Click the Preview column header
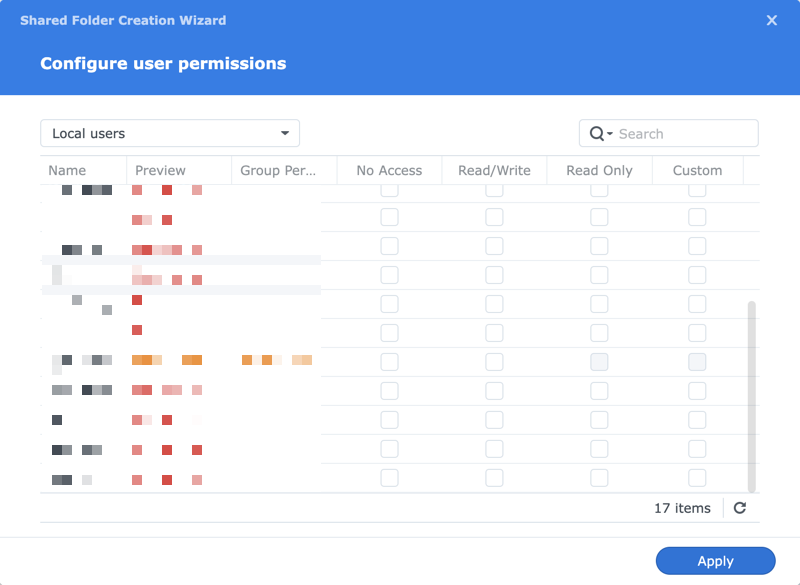Image resolution: width=800 pixels, height=585 pixels. (x=179, y=170)
